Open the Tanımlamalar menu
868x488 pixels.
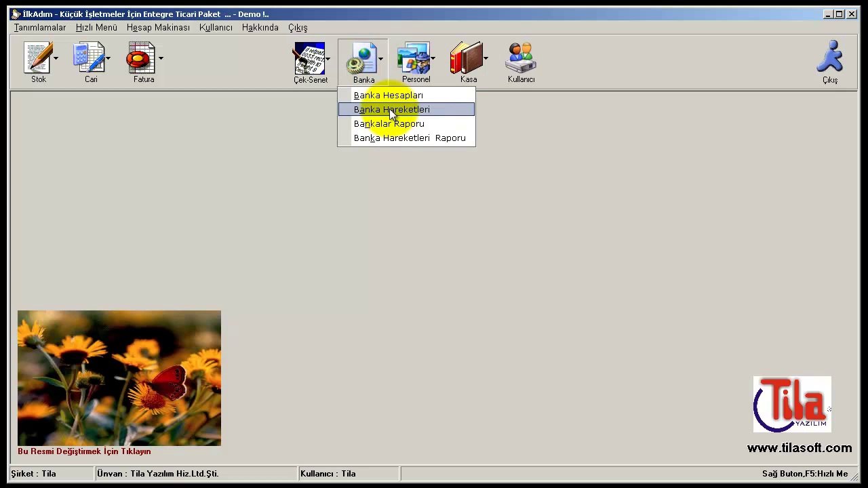[40, 28]
